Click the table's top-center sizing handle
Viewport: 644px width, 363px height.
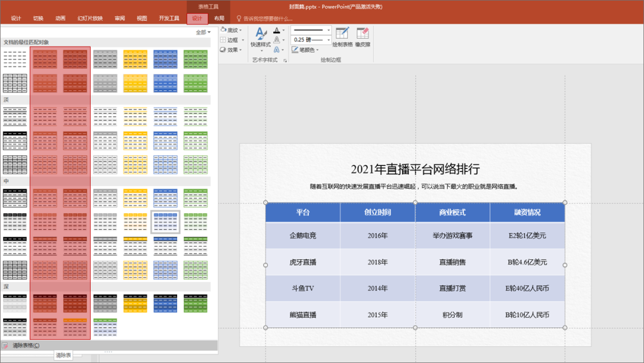click(415, 202)
